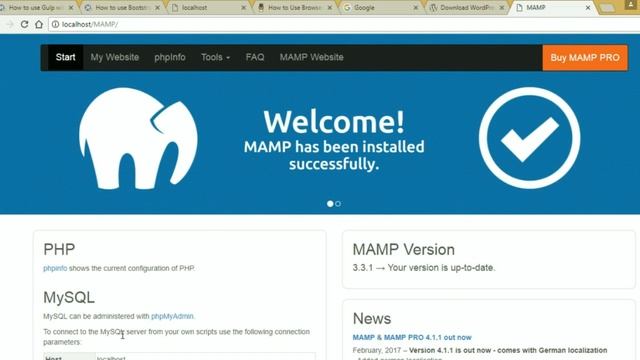Close the localhost tab
The height and width of the screenshot is (360, 640).
tap(243, 8)
